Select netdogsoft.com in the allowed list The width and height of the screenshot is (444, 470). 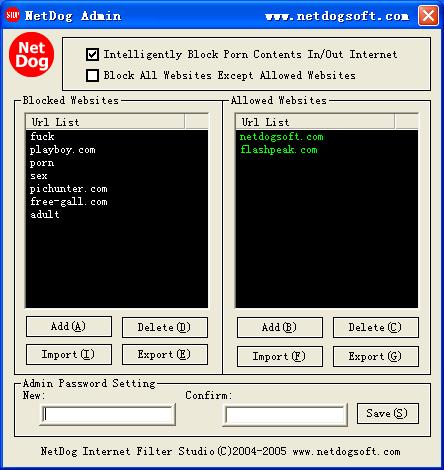281,137
